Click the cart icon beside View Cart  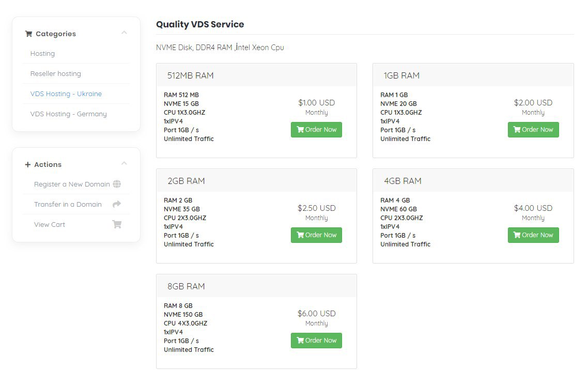(x=117, y=224)
